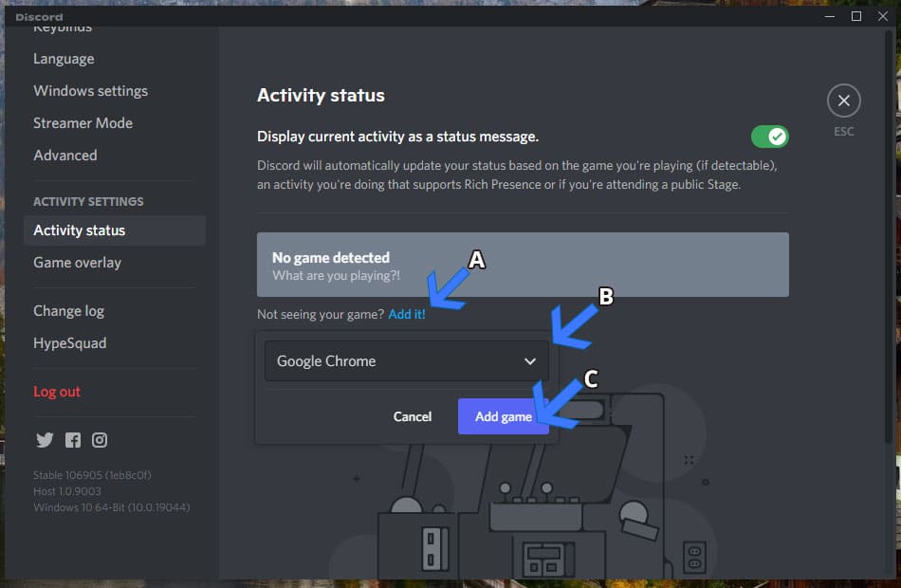Click the 'Add it!' link
901x588 pixels.
click(407, 315)
